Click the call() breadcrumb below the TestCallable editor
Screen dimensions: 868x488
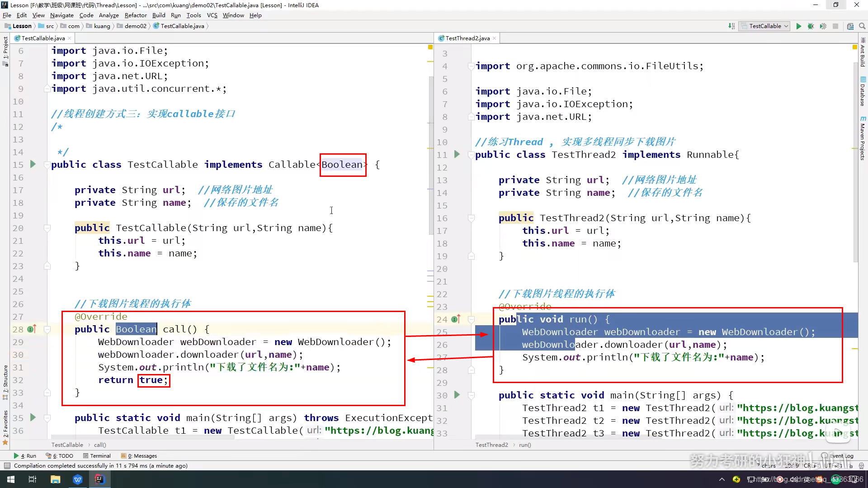[x=100, y=445]
